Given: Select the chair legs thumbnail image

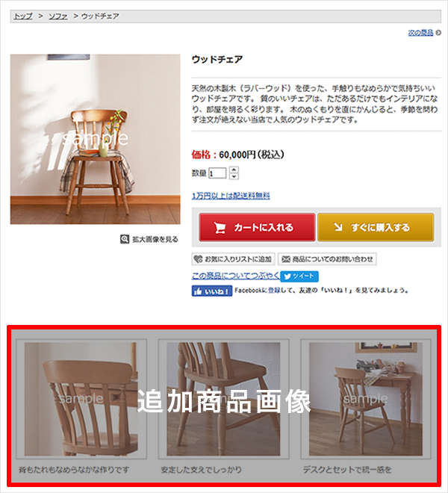Looking at the screenshot, I should (223, 399).
